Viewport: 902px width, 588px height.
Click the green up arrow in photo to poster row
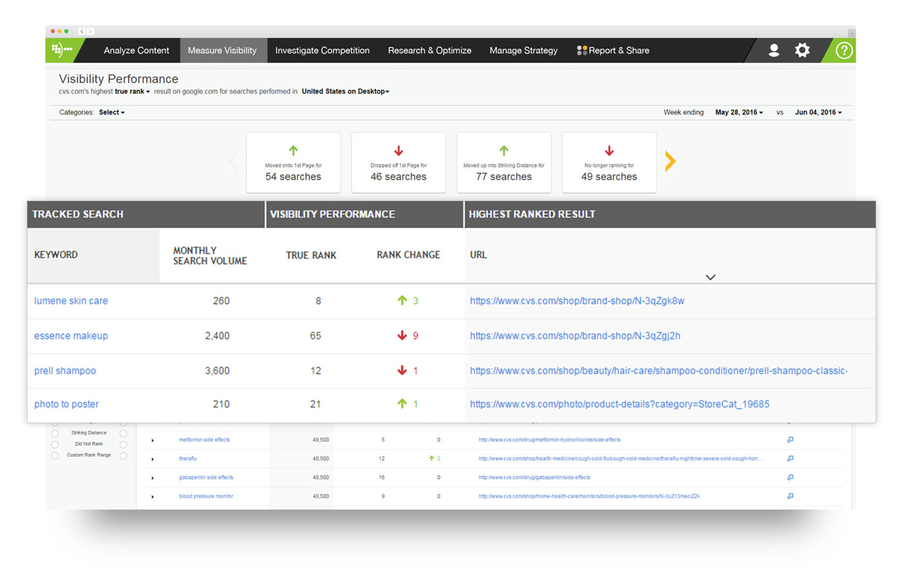click(402, 404)
